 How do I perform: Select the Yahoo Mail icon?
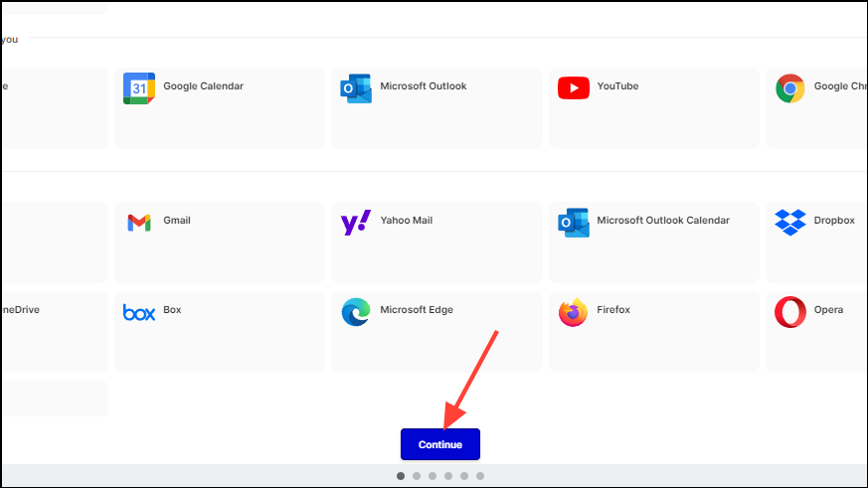355,223
